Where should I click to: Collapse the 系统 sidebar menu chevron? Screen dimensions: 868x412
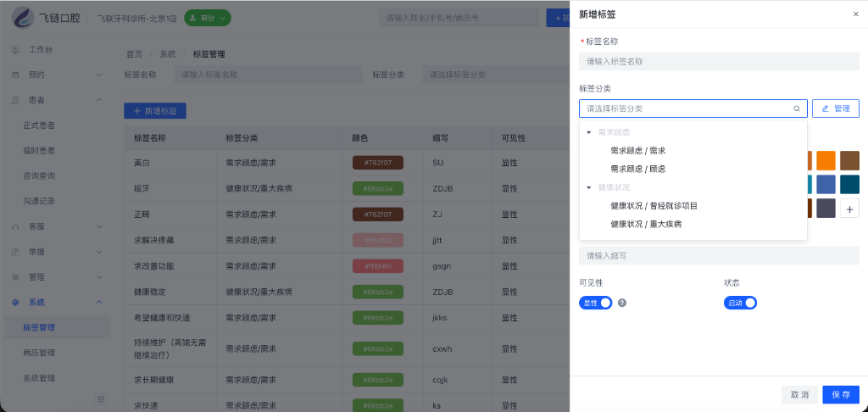click(100, 303)
